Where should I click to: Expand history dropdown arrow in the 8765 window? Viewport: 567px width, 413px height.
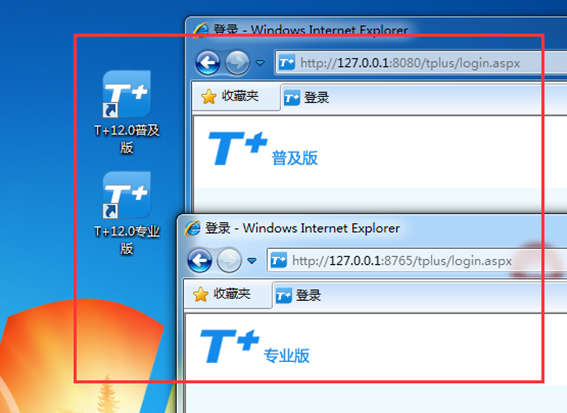[252, 261]
